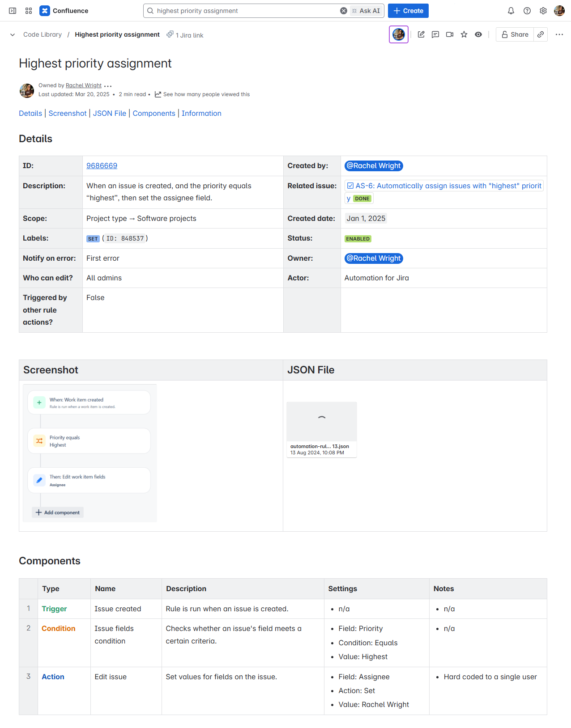Click the DONE status lozenge
This screenshot has height=728, width=571.
[362, 199]
